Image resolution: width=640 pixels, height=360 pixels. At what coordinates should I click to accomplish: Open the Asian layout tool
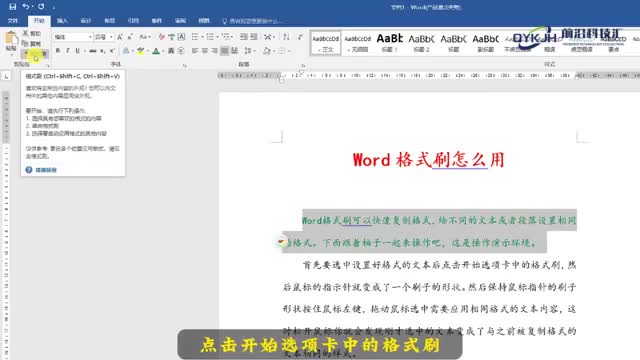(x=268, y=37)
